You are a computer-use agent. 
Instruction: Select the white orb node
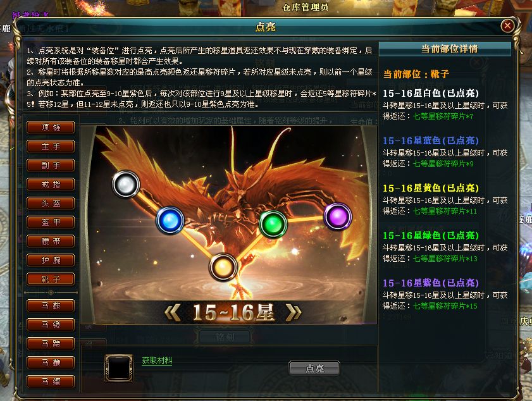pos(126,184)
